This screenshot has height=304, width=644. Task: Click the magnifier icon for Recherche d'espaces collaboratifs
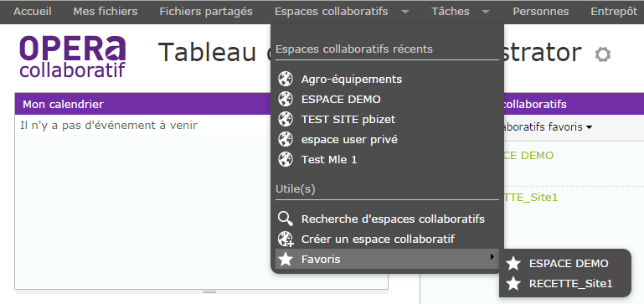pos(286,219)
